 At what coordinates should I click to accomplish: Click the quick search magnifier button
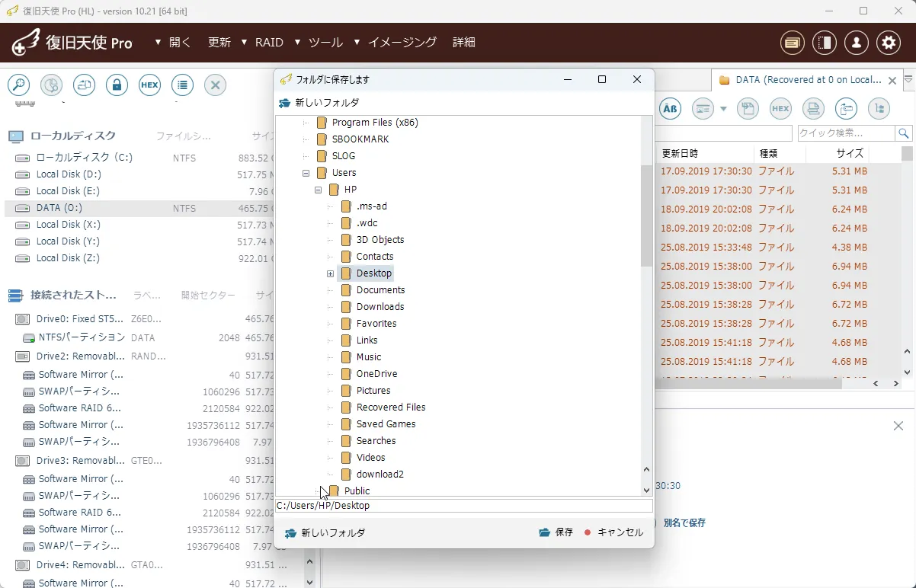pyautogui.click(x=904, y=133)
